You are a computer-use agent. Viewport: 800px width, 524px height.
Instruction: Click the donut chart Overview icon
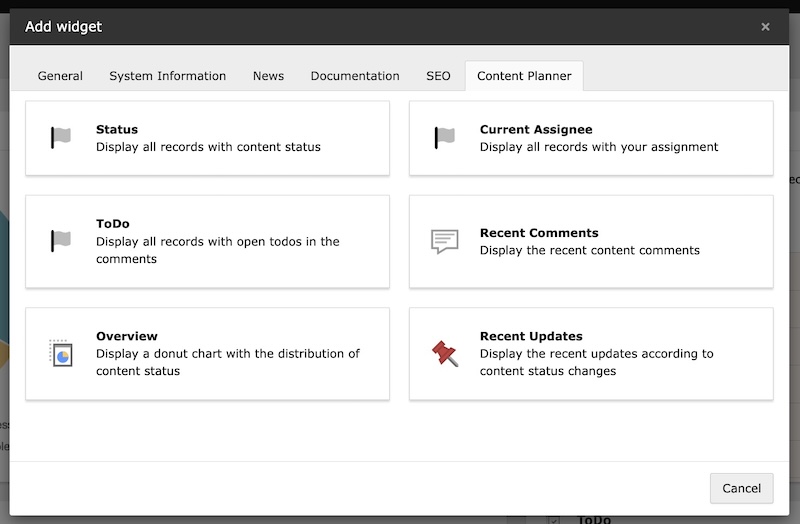pos(61,353)
